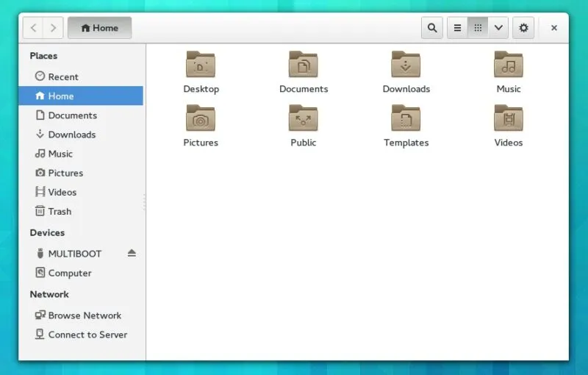Open Trash in the sidebar
Viewport: 588px width, 375px height.
click(81, 211)
